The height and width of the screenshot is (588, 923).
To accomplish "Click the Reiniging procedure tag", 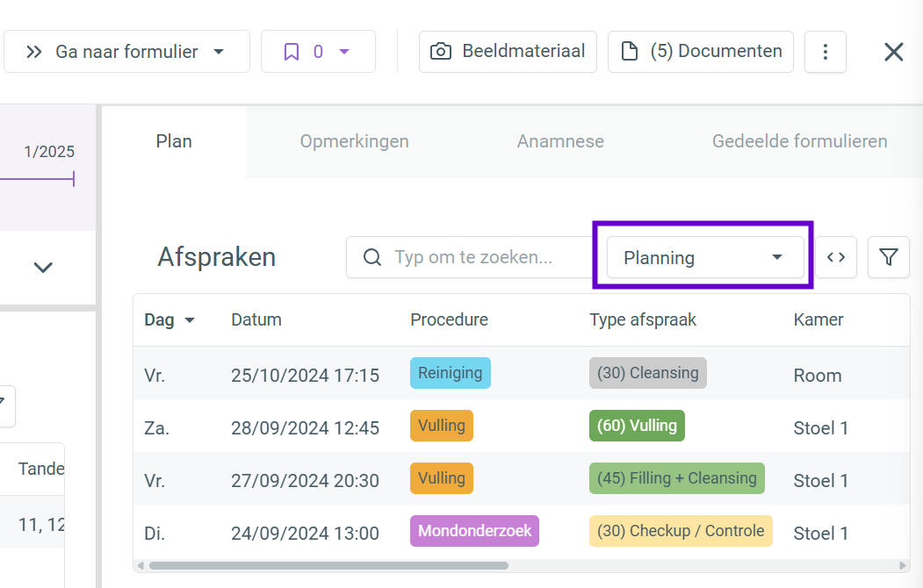I will pos(450,373).
